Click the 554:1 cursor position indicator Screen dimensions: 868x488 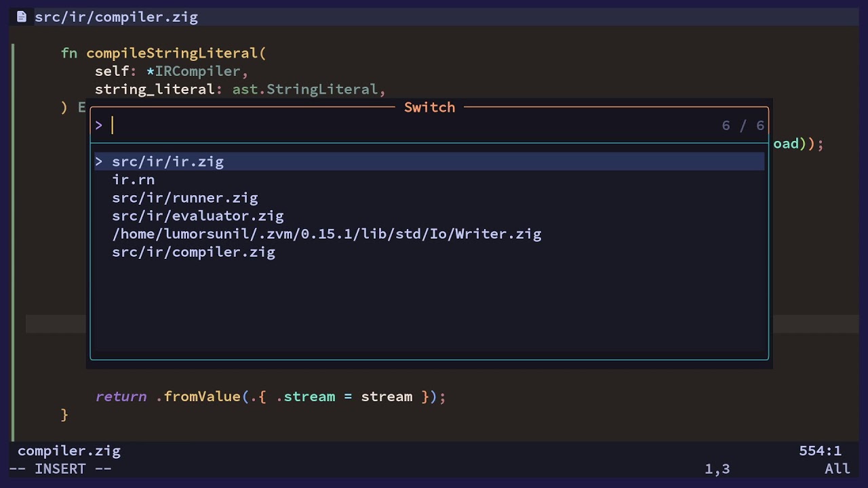(819, 451)
